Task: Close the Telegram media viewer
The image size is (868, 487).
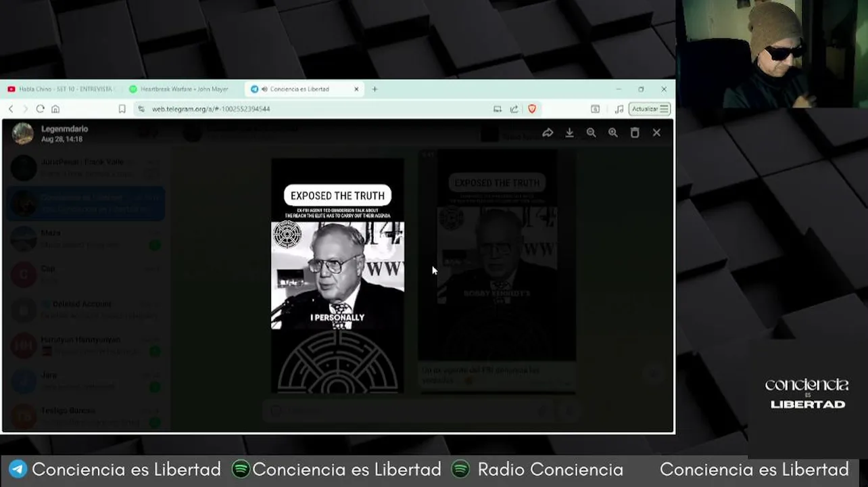Action: (656, 133)
